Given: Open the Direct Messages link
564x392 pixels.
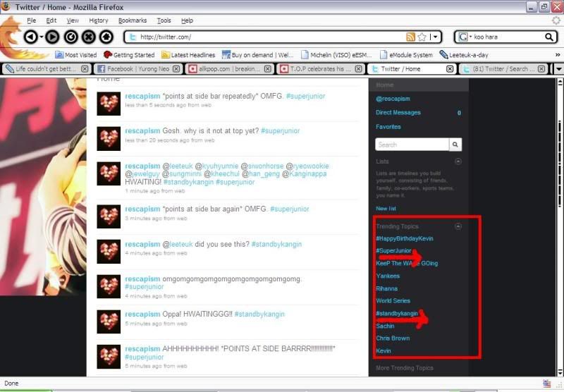Looking at the screenshot, I should [398, 113].
